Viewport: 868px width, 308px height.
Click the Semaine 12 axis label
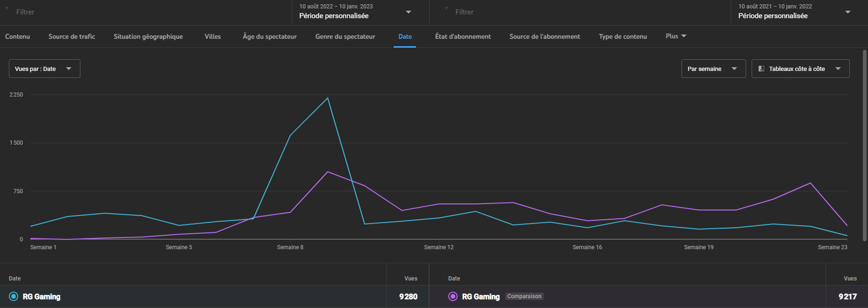(x=439, y=247)
